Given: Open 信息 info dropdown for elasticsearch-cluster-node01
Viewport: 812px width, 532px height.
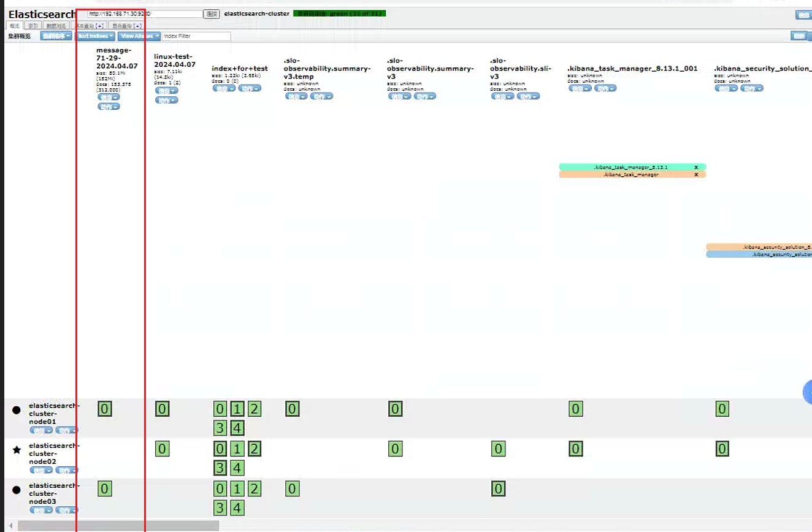Looking at the screenshot, I should click(x=41, y=430).
